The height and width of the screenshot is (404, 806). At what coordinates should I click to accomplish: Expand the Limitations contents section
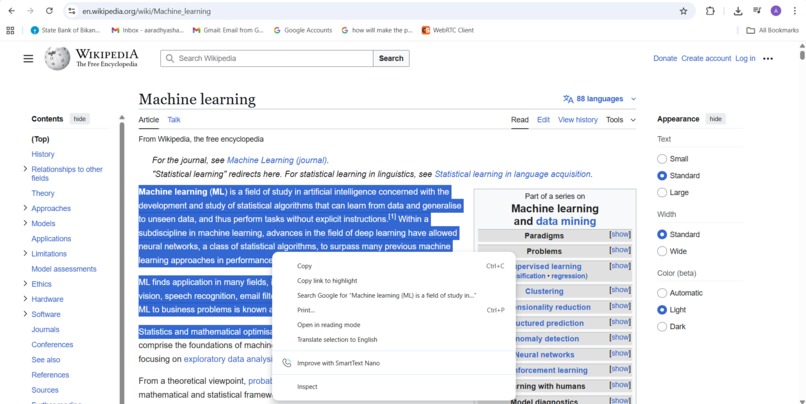tap(25, 253)
